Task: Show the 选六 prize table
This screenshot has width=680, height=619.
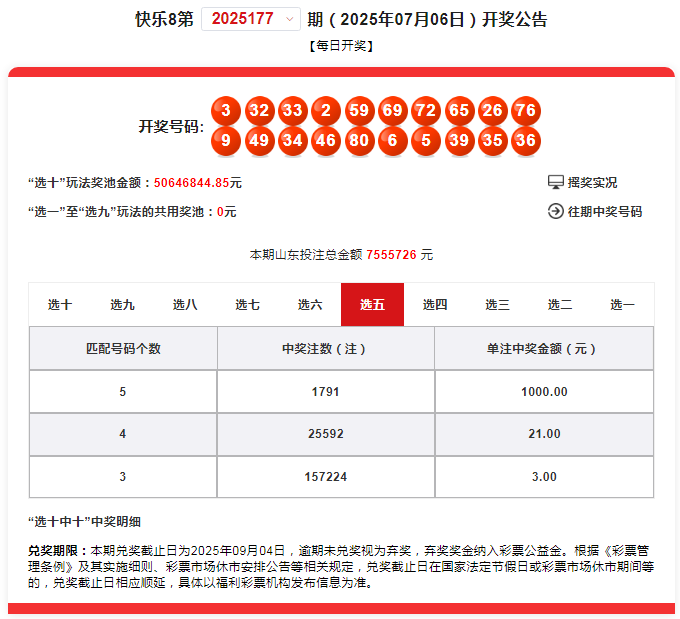Action: (310, 305)
